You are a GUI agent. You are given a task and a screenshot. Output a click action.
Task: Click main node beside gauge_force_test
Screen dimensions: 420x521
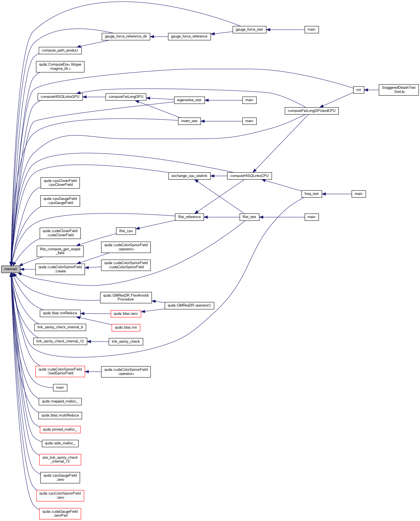[x=311, y=29]
